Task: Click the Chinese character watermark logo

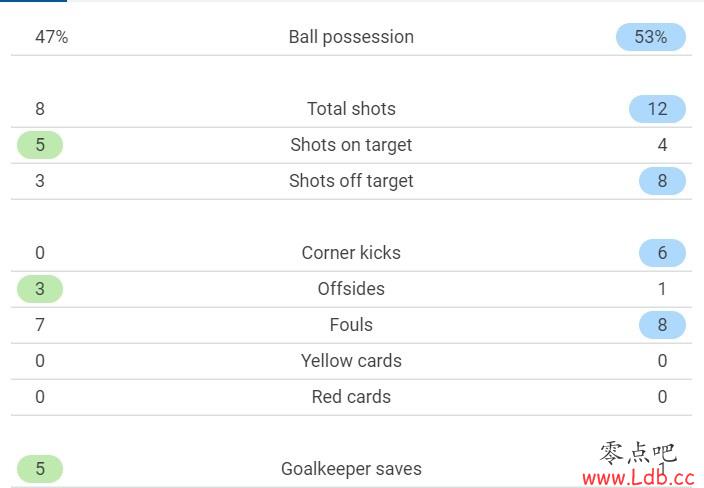Action: tap(638, 453)
